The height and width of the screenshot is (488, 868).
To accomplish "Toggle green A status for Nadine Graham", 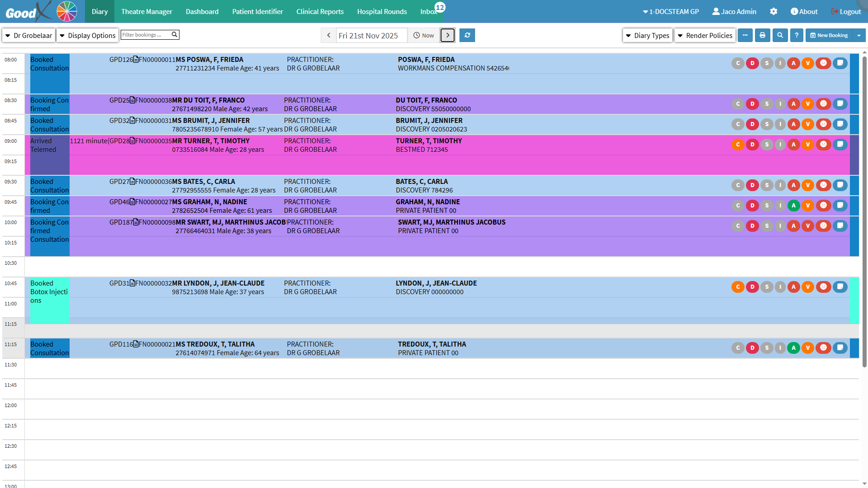I will [793, 206].
